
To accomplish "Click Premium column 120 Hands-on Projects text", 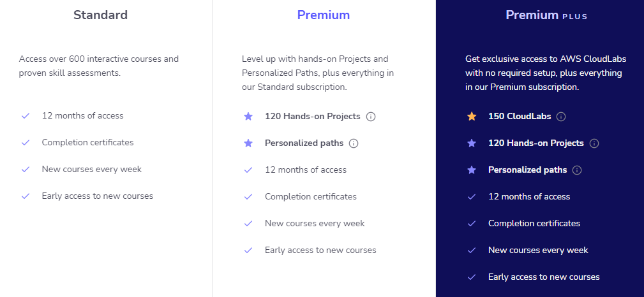I will (312, 117).
